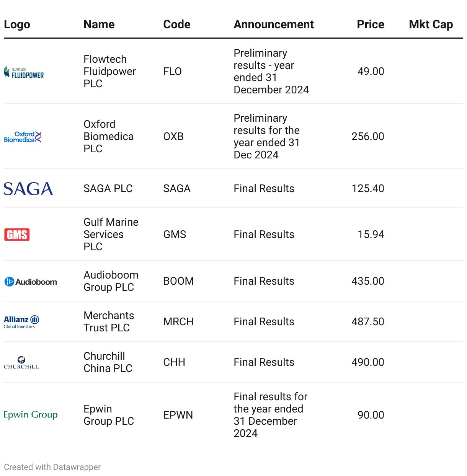
Task: Open SAGA PLC Final Results announcement
Action: pos(264,189)
